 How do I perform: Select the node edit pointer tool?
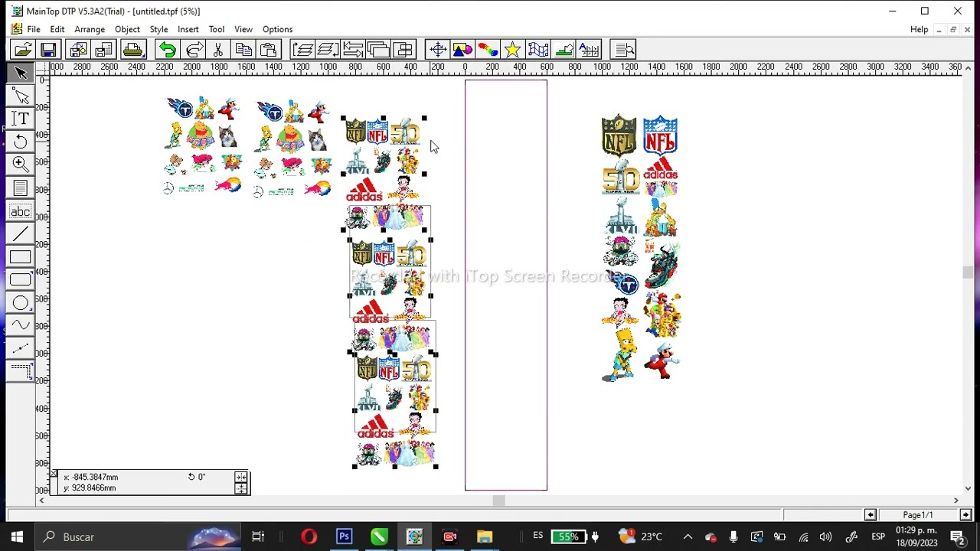21,96
